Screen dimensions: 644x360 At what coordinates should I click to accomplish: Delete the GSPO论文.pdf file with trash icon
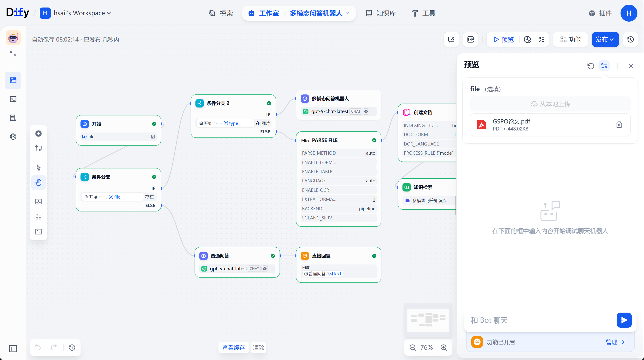619,125
